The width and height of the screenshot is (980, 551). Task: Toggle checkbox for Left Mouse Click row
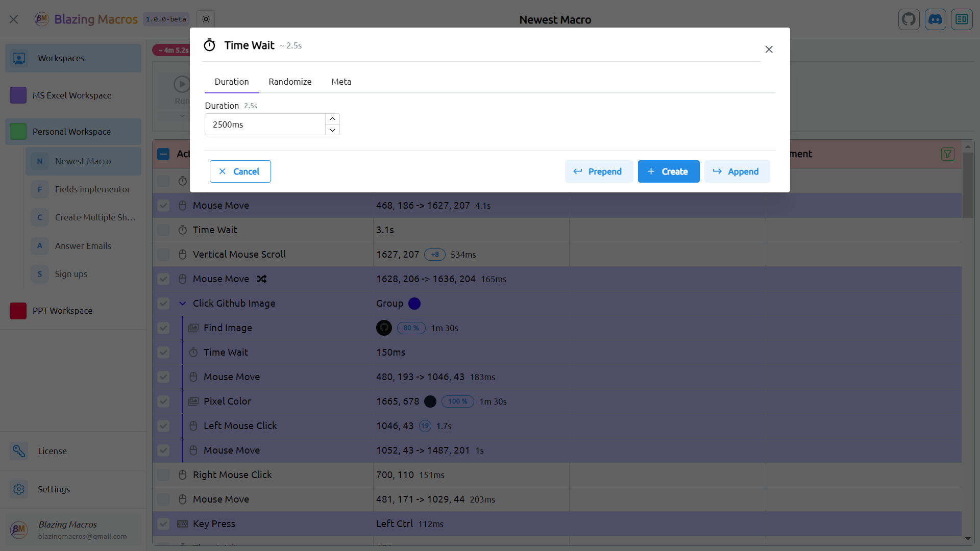click(163, 426)
